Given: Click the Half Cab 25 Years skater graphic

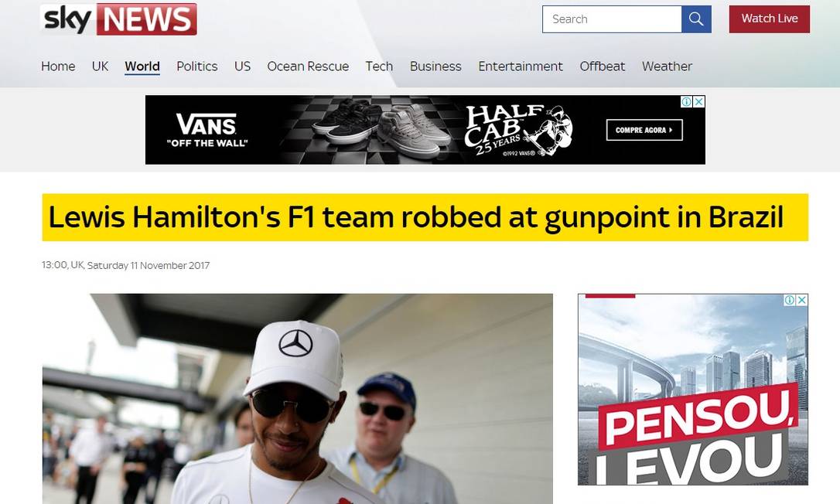Looking at the screenshot, I should point(518,130).
